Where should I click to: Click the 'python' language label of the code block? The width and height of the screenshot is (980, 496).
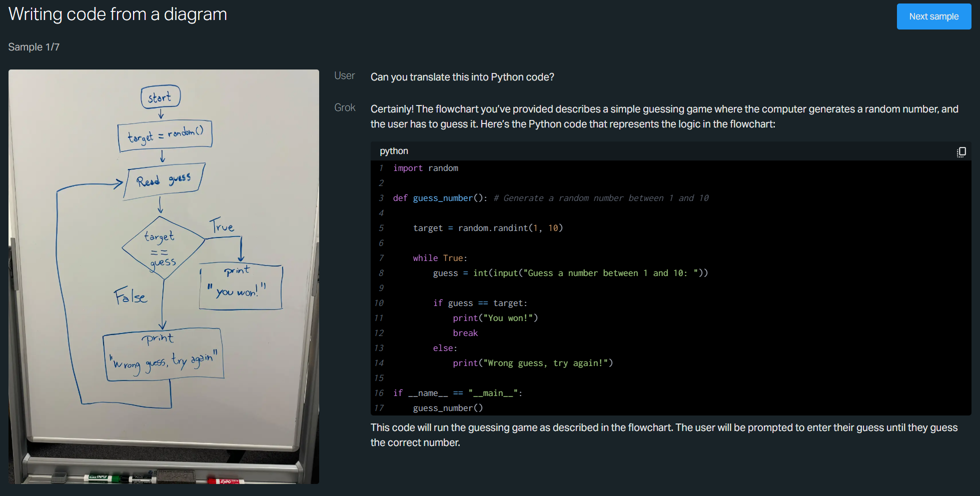coord(394,151)
